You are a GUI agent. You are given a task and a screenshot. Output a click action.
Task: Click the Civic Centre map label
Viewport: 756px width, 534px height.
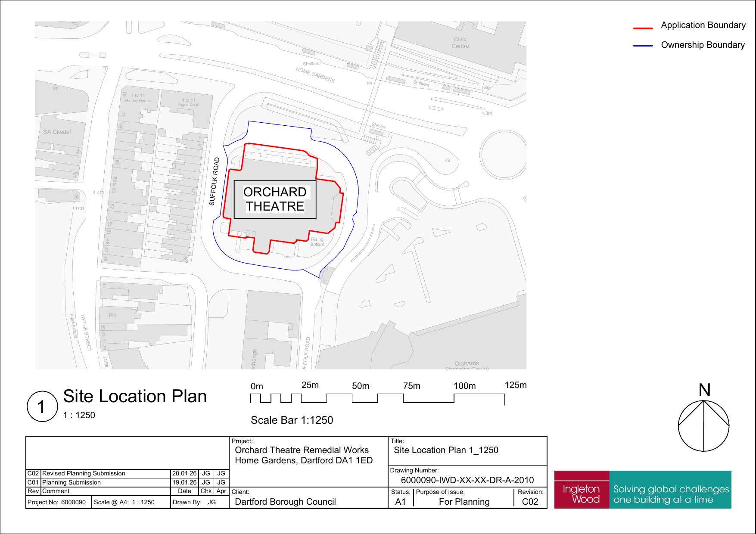pyautogui.click(x=460, y=42)
